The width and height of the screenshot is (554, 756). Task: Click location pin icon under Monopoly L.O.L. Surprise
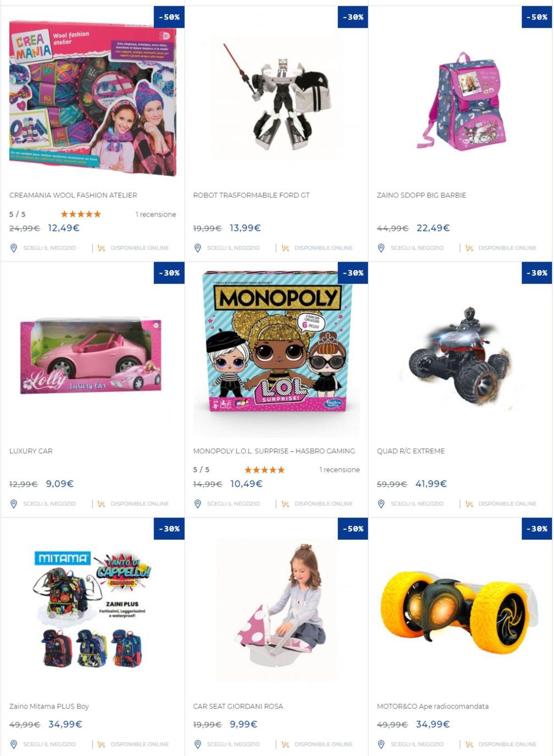(x=198, y=504)
